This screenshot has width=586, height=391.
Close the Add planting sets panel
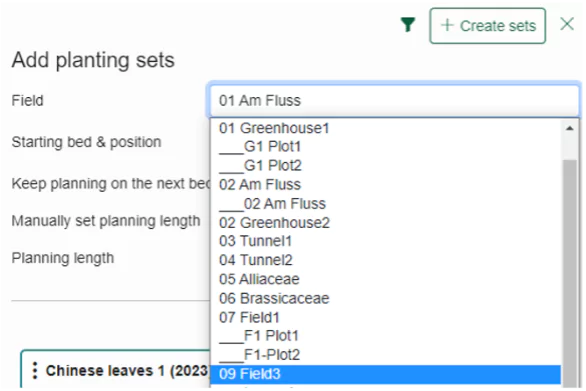click(567, 24)
